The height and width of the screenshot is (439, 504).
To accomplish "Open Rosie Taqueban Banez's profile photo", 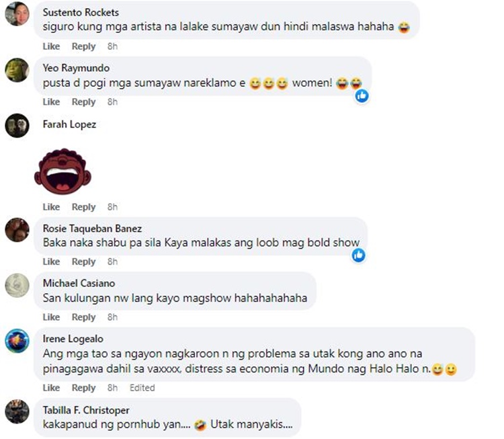I will click(x=17, y=230).
